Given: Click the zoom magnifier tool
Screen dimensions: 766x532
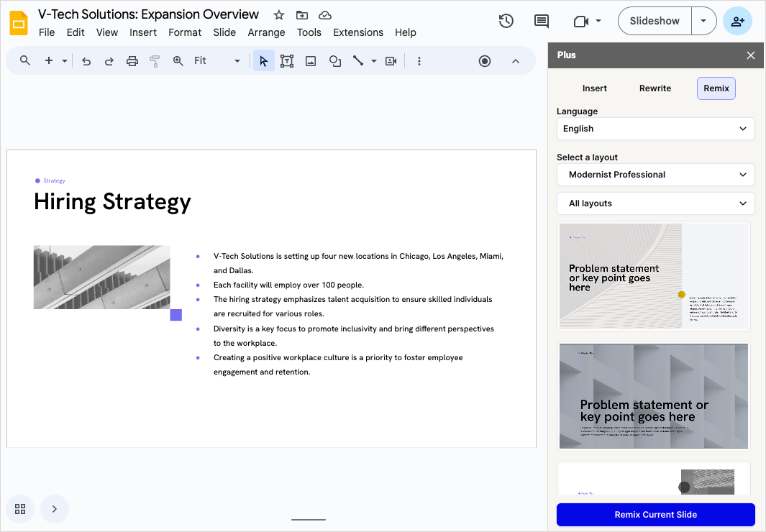Looking at the screenshot, I should 178,61.
